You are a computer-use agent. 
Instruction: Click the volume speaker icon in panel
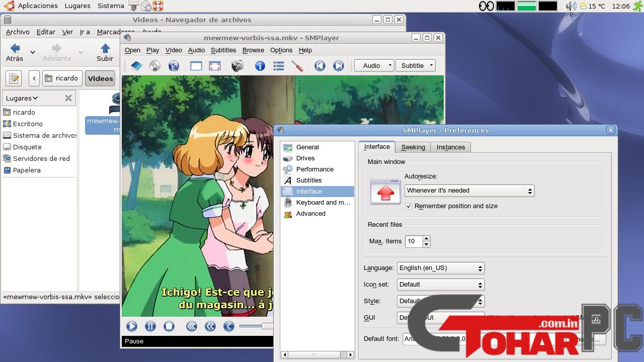click(x=571, y=6)
